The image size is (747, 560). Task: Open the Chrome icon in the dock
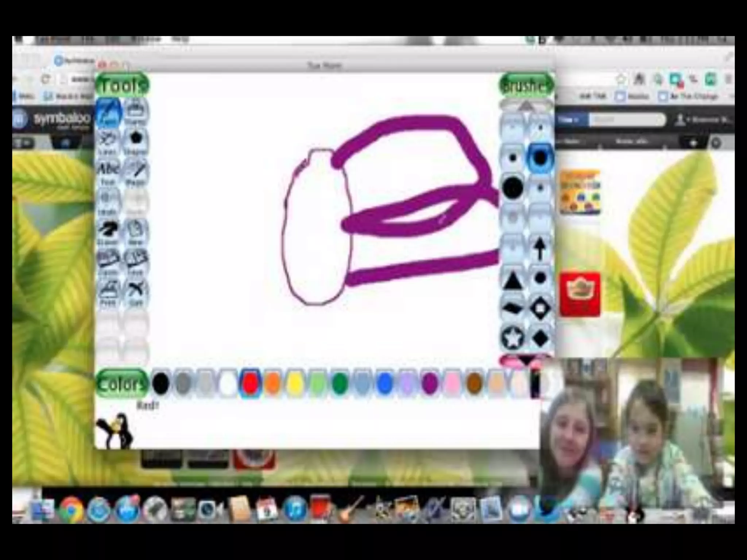[71, 509]
